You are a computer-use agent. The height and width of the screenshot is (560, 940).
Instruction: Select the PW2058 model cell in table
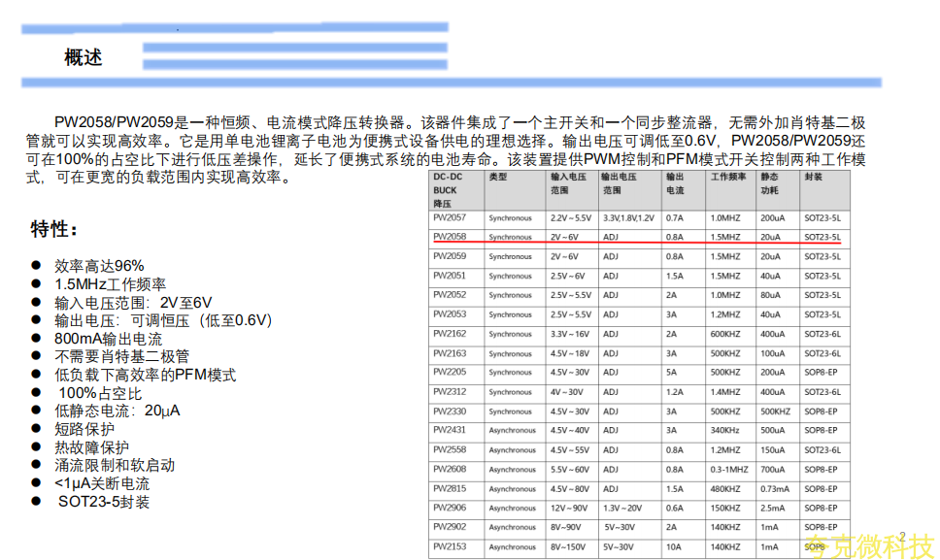click(x=450, y=237)
